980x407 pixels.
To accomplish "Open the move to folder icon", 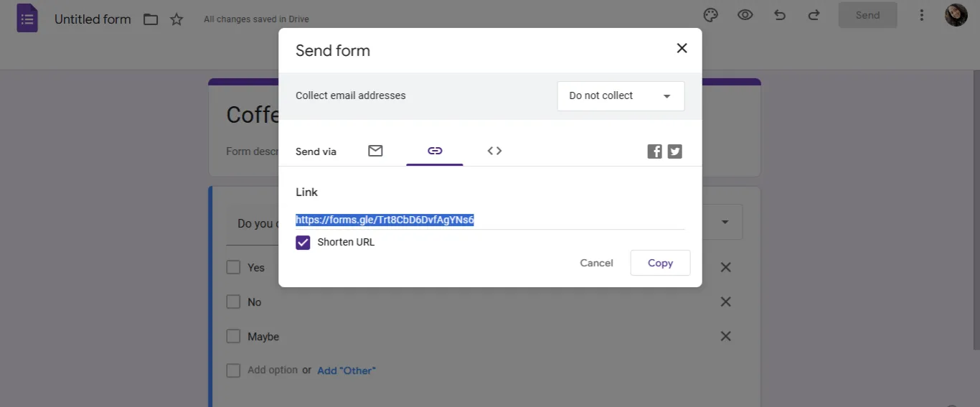I will (151, 19).
